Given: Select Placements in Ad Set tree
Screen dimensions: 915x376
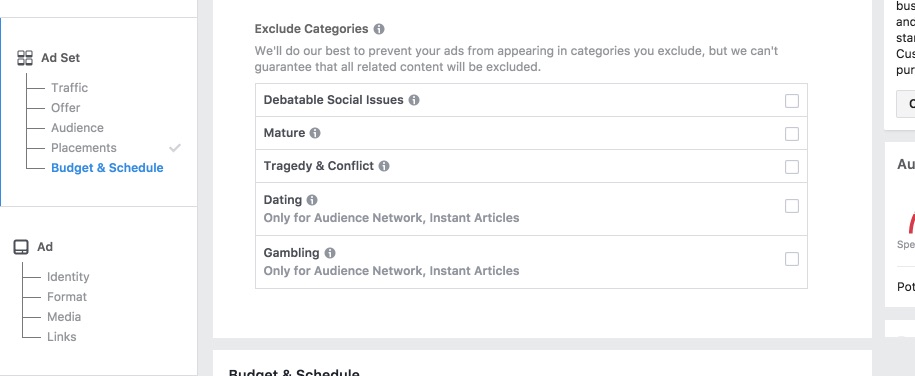Looking at the screenshot, I should 83,148.
